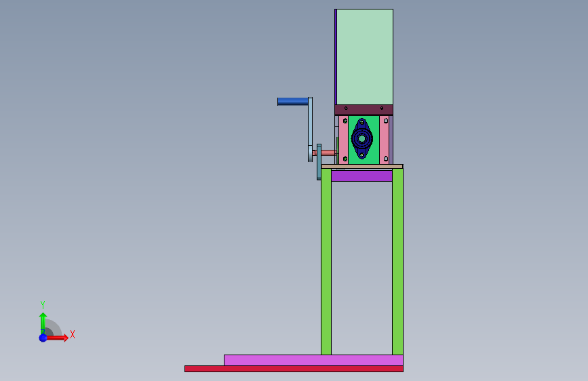Viewport: 588px width, 381px height.
Task: Select the left pink side plate
Action: pyautogui.click(x=343, y=140)
